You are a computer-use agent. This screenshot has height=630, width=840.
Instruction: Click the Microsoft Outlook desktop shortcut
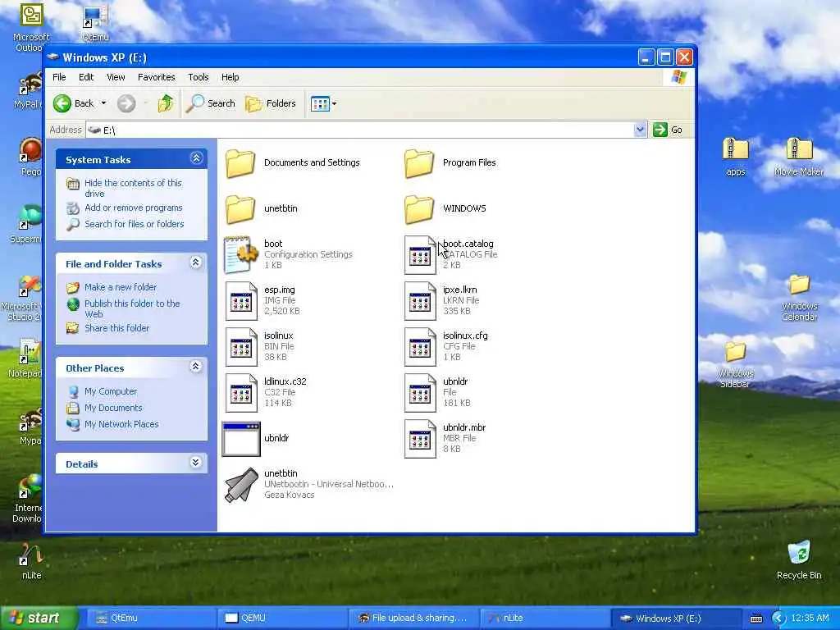pos(31,27)
